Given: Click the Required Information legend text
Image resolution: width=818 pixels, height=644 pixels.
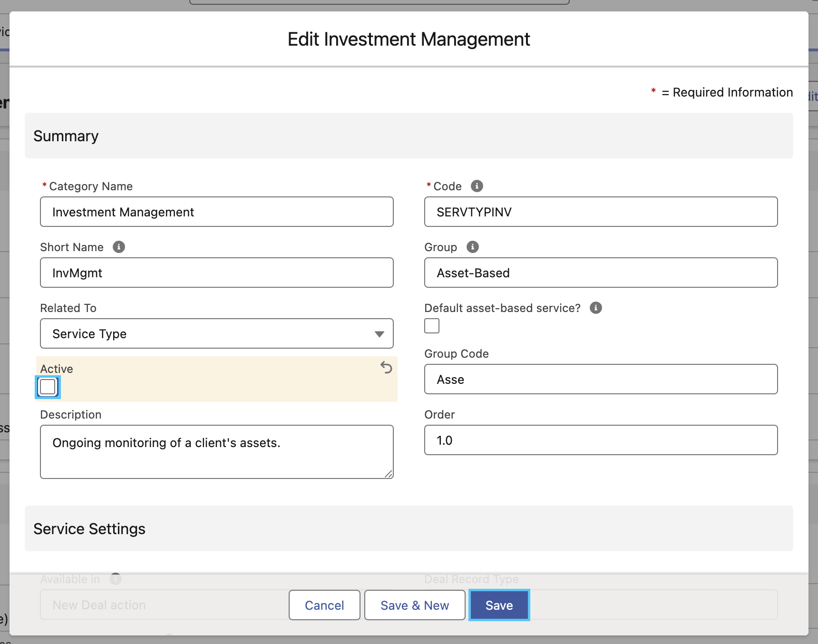Looking at the screenshot, I should click(x=727, y=92).
